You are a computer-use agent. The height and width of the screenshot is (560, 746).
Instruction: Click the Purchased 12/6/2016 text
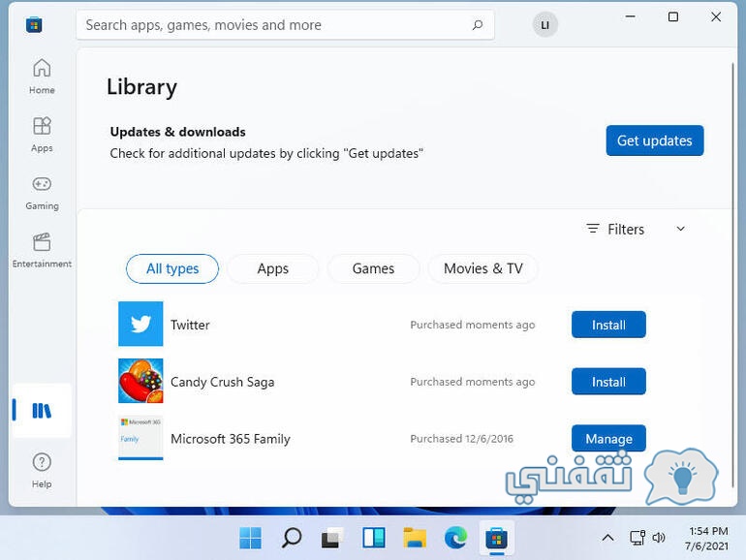click(x=461, y=439)
